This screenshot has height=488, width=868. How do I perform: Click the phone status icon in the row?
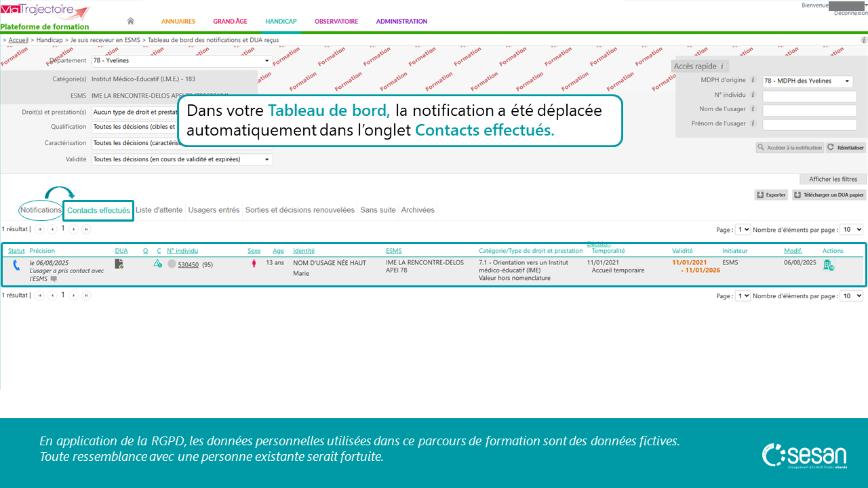click(16, 265)
